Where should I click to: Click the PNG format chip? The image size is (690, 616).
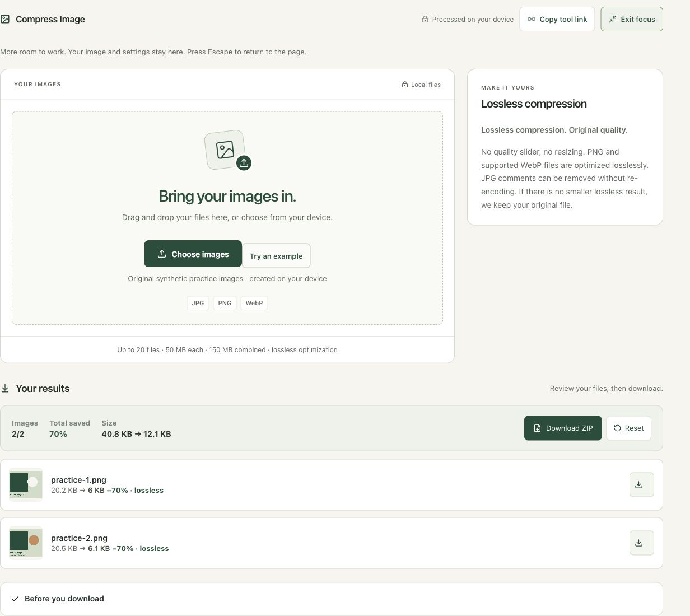point(225,303)
